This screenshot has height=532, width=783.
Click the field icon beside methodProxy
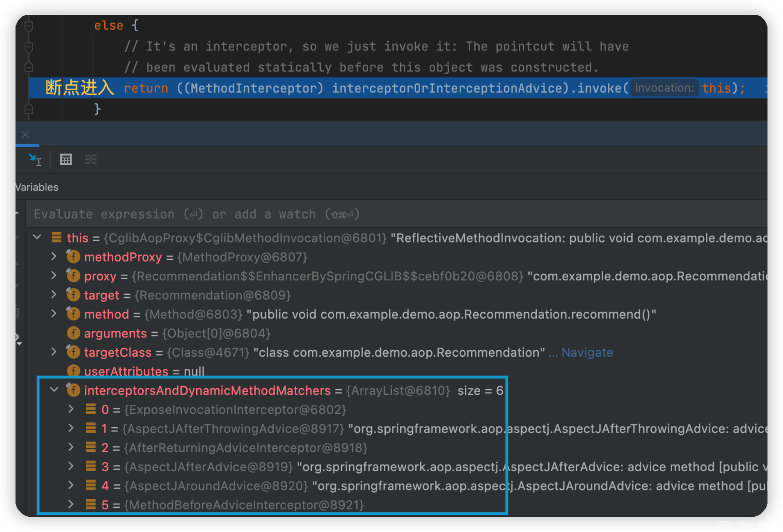73,257
